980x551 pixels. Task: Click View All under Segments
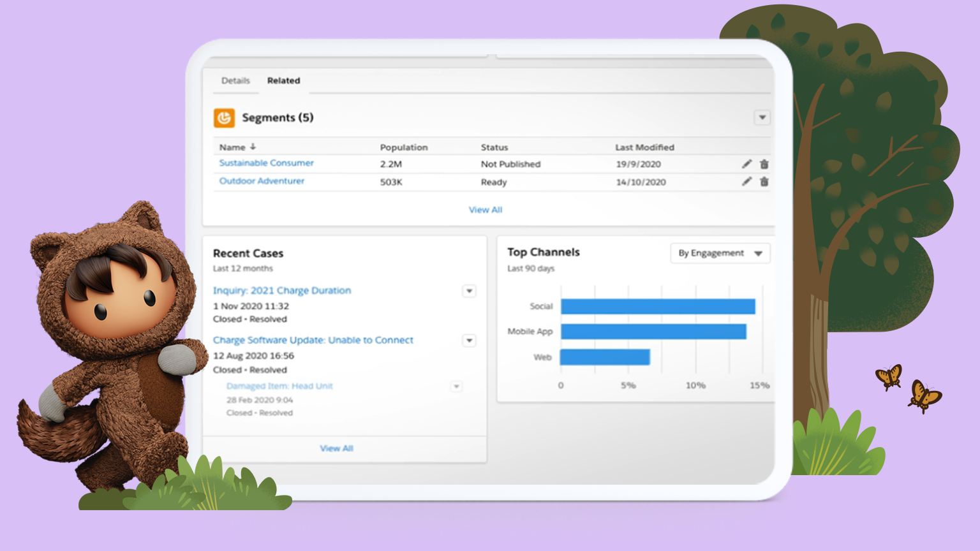point(486,210)
